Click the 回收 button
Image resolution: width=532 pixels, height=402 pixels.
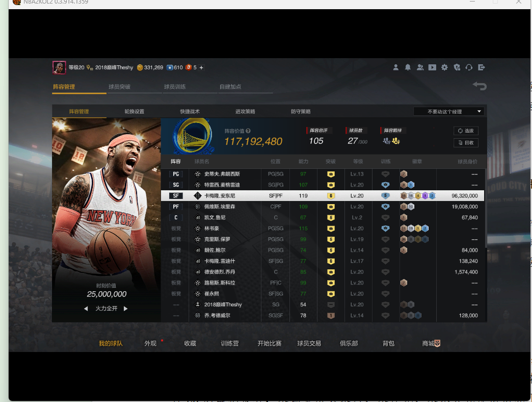click(466, 143)
